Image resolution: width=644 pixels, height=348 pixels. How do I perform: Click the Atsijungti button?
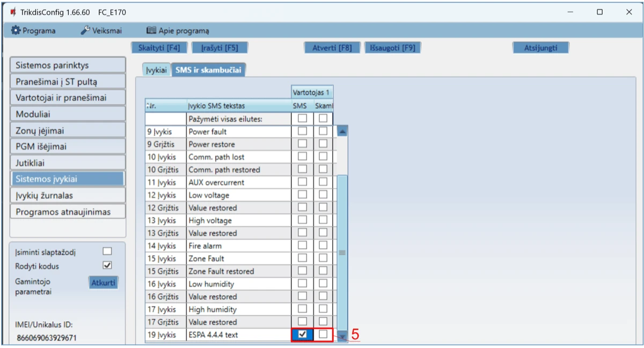540,48
